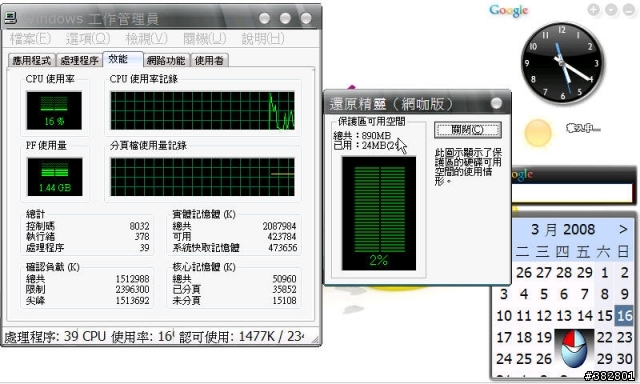Screen dimensions: 640x384
Task: Switch to the 使用者 tab
Action: click(x=209, y=60)
